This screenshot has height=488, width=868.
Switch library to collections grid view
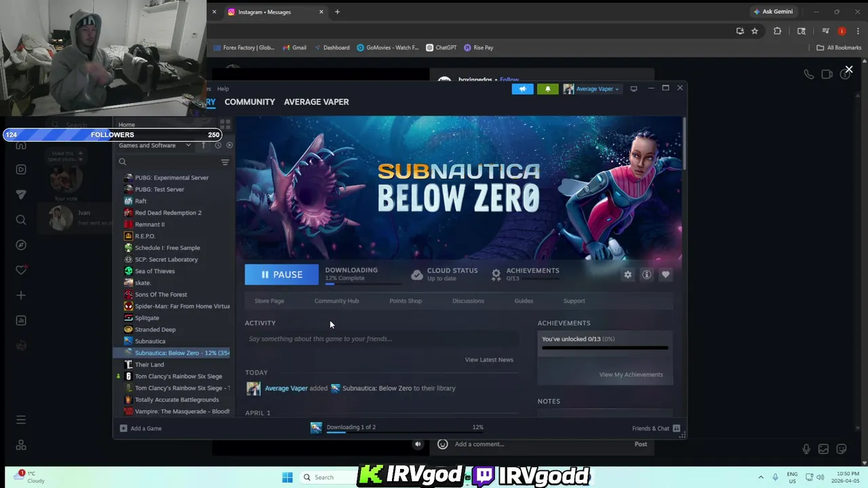(225, 125)
